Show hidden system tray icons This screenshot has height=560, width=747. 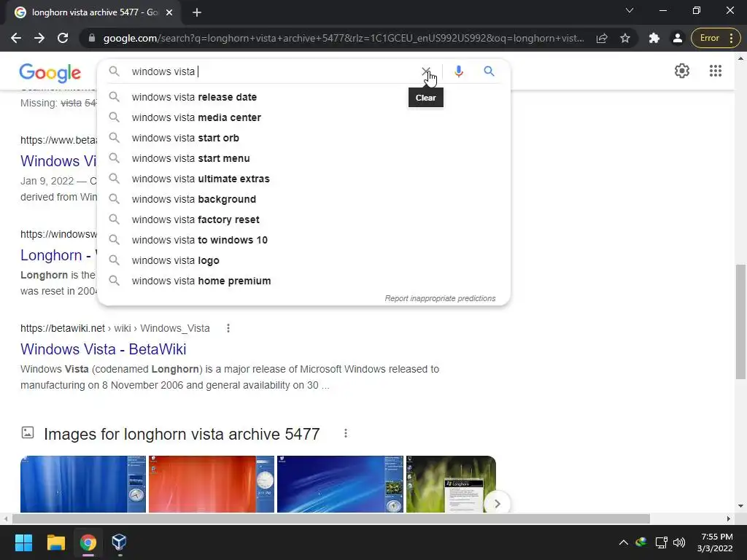click(623, 542)
